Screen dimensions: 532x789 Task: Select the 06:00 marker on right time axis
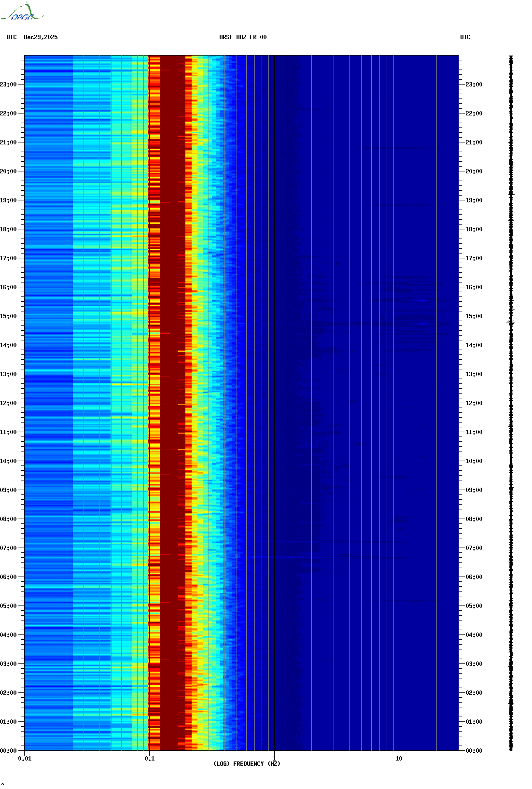(x=474, y=577)
